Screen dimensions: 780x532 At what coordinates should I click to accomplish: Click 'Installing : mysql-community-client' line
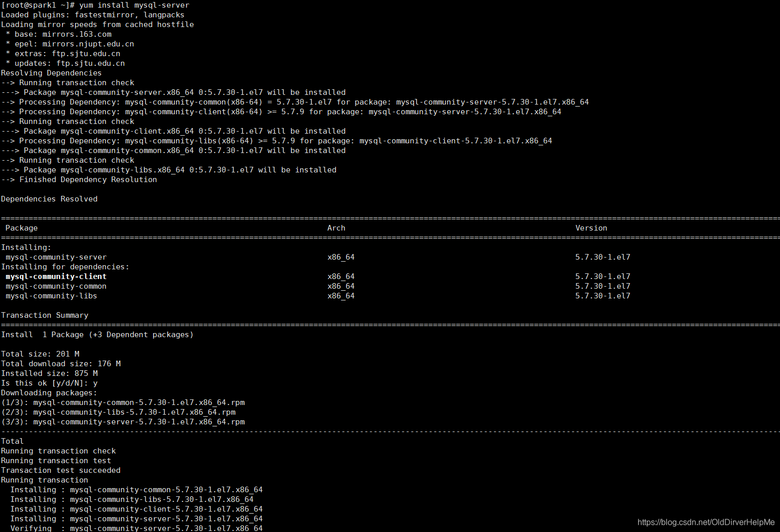pos(136,509)
